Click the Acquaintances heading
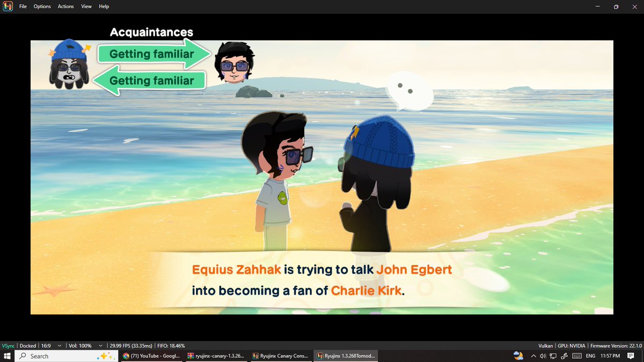Image resolution: width=644 pixels, height=362 pixels. 151,33
